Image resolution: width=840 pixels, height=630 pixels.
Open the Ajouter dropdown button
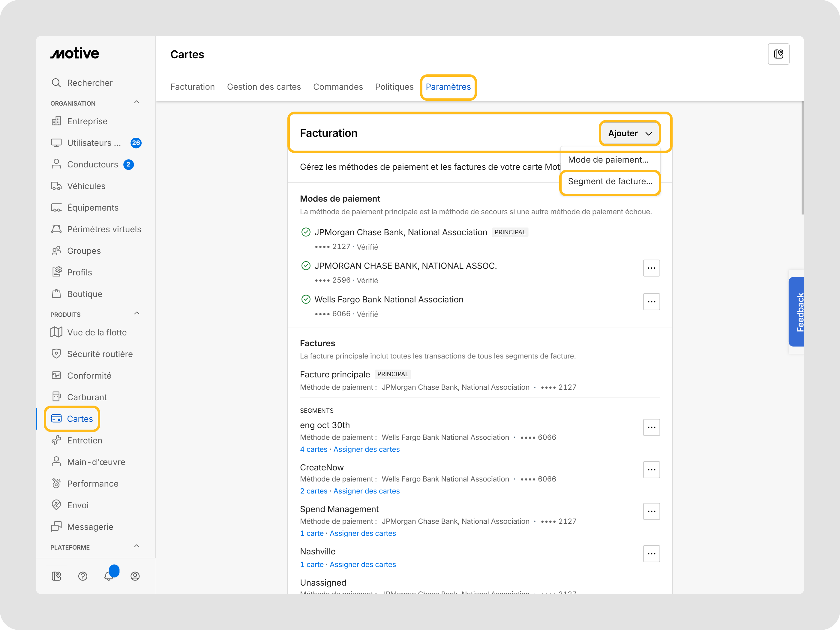coord(630,133)
